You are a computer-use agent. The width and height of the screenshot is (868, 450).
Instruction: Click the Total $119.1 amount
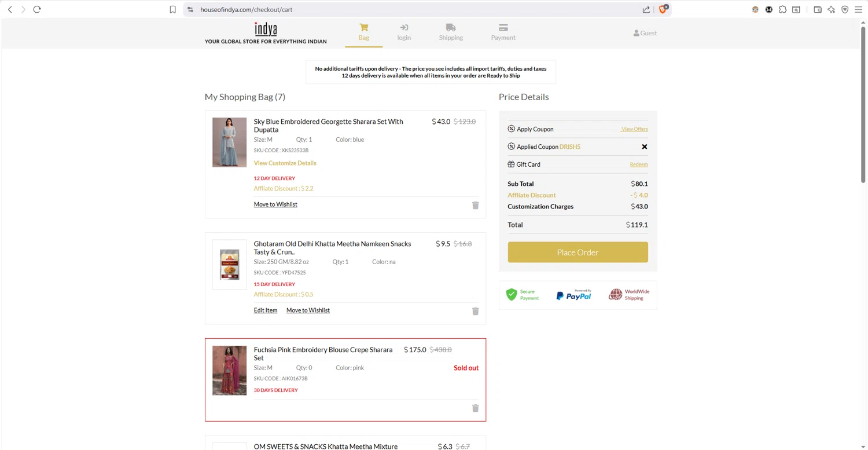637,225
